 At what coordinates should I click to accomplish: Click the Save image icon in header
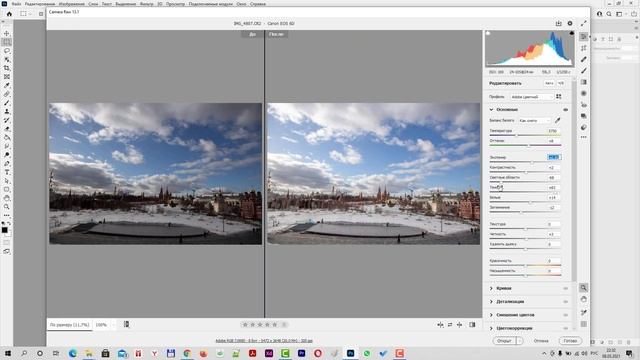click(558, 24)
